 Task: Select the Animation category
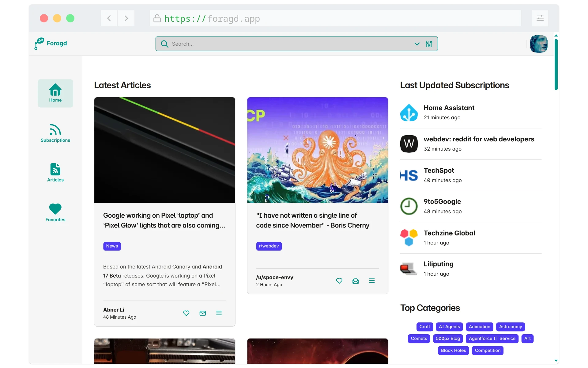click(x=480, y=327)
